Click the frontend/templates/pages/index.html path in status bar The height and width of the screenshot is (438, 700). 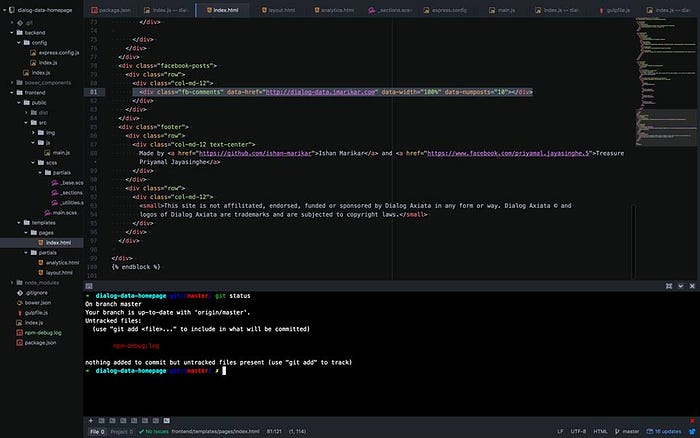(215, 431)
